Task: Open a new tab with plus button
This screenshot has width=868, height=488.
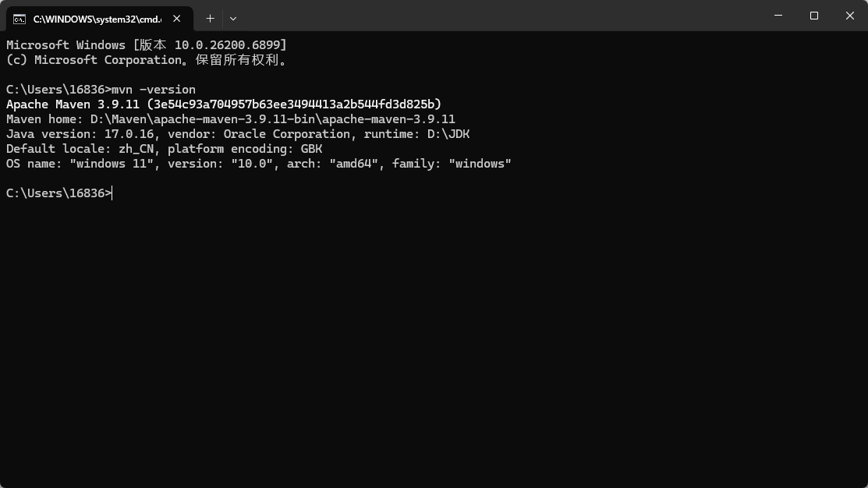Action: pos(210,18)
